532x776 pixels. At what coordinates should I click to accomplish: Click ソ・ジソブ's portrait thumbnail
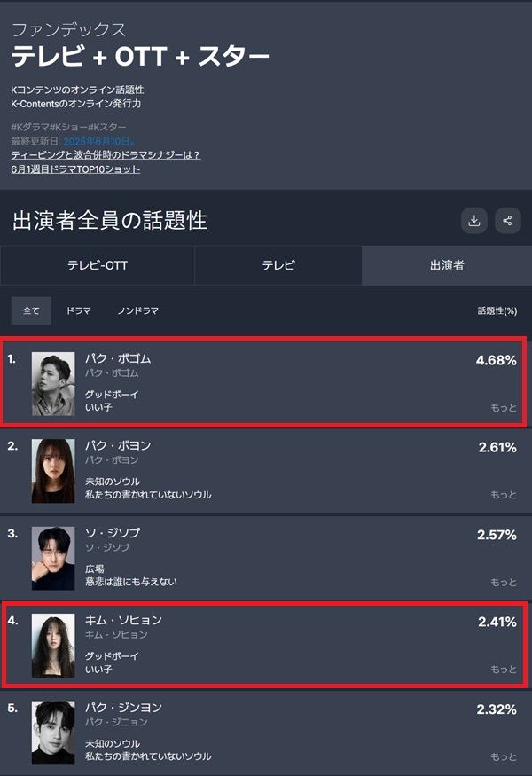[x=53, y=558]
